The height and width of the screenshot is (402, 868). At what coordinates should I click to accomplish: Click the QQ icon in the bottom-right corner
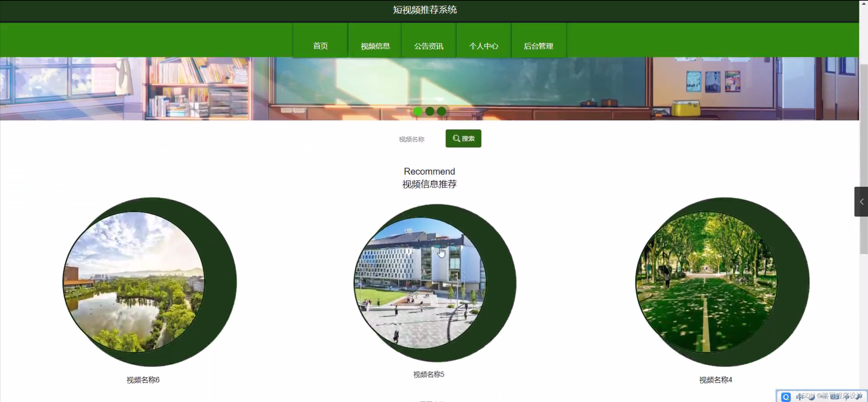(786, 396)
